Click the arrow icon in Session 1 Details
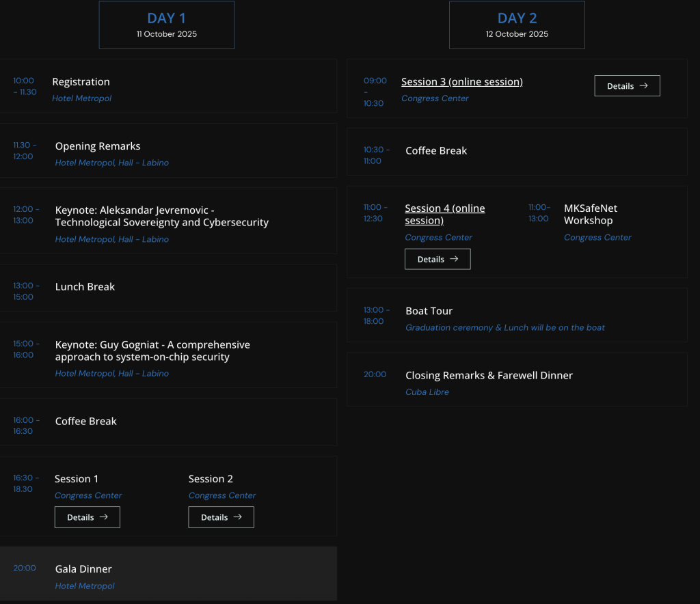700x604 pixels. coord(104,517)
